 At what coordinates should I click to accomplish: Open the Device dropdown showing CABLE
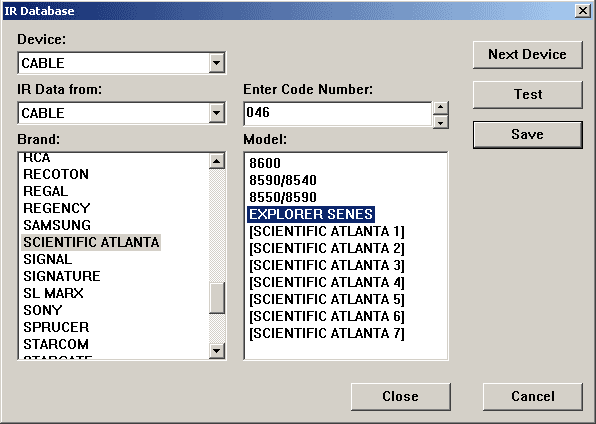click(x=216, y=63)
